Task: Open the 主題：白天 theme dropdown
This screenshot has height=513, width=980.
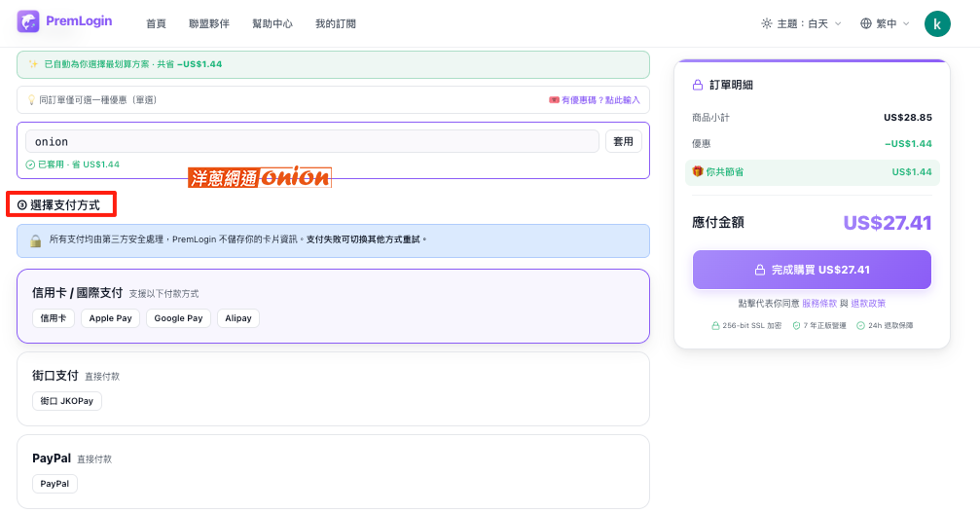Action: 801,23
